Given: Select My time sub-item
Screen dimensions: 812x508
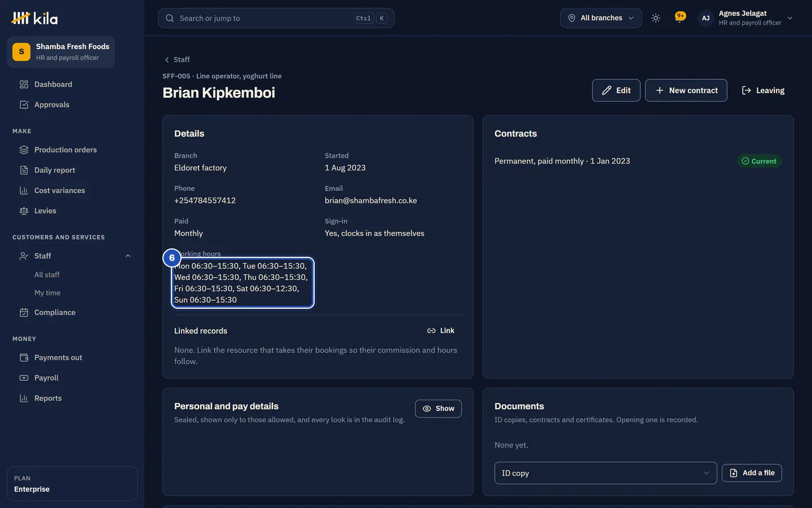Looking at the screenshot, I should click(x=47, y=292).
